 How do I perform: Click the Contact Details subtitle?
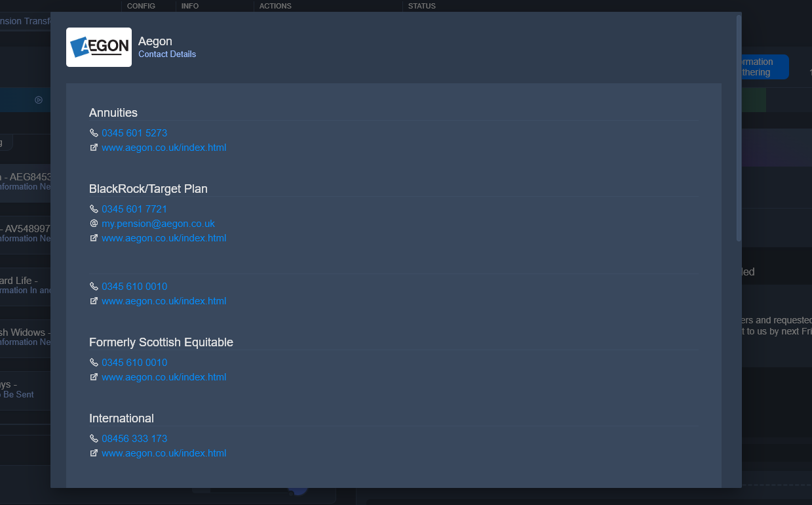[x=167, y=54]
